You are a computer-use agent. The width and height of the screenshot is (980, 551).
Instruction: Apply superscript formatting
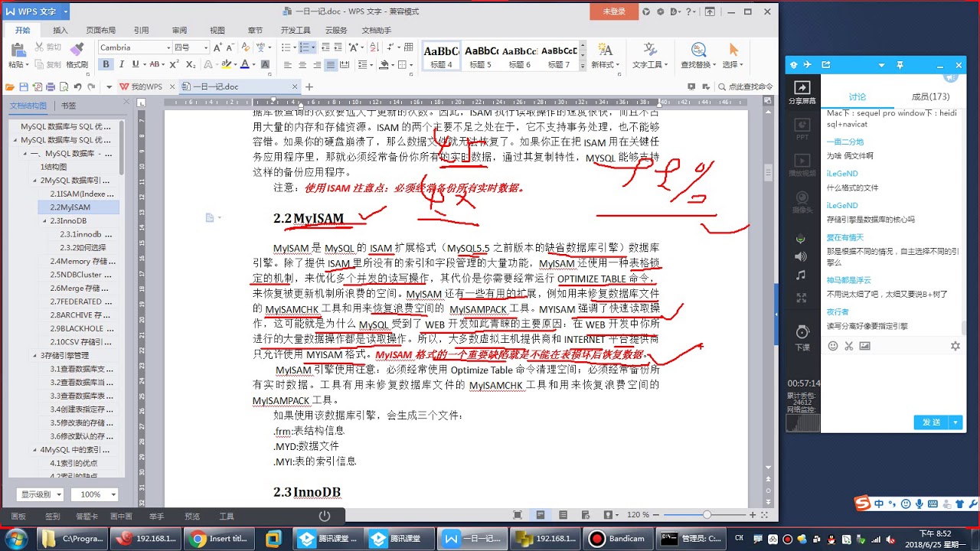[176, 64]
